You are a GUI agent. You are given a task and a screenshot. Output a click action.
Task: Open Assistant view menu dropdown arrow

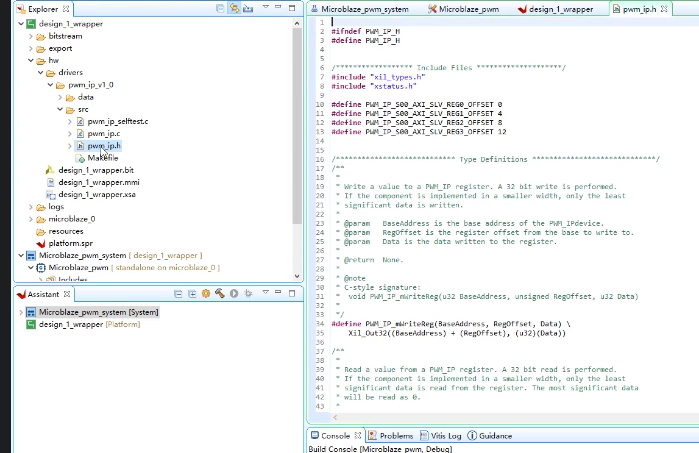(x=266, y=292)
